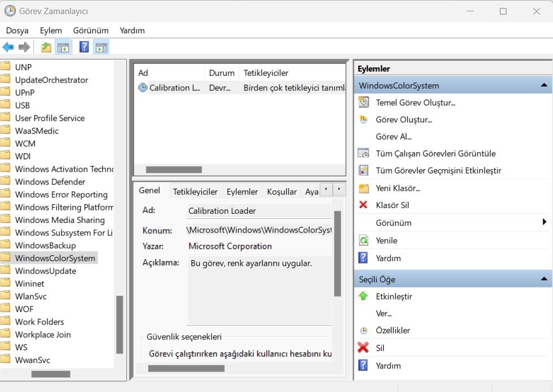This screenshot has width=553, height=392.
Task: Click the Yardım icon under WindowsColorSystem actions
Action: tap(363, 258)
